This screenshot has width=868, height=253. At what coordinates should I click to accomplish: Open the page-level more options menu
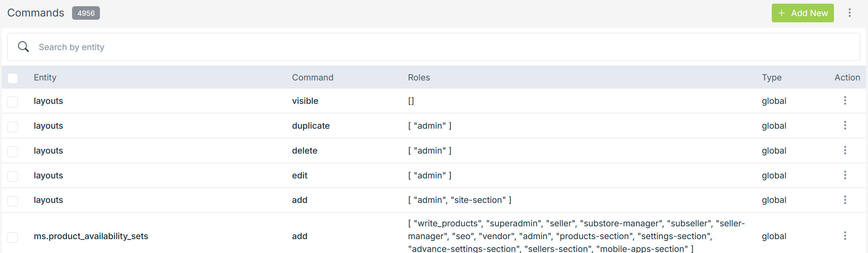(x=849, y=13)
